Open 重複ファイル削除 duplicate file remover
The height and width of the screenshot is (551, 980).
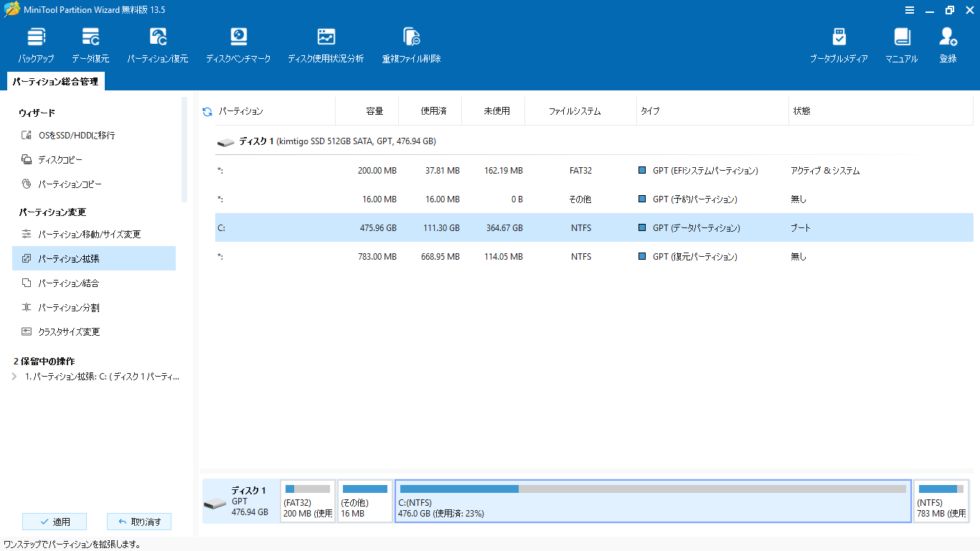pyautogui.click(x=411, y=45)
